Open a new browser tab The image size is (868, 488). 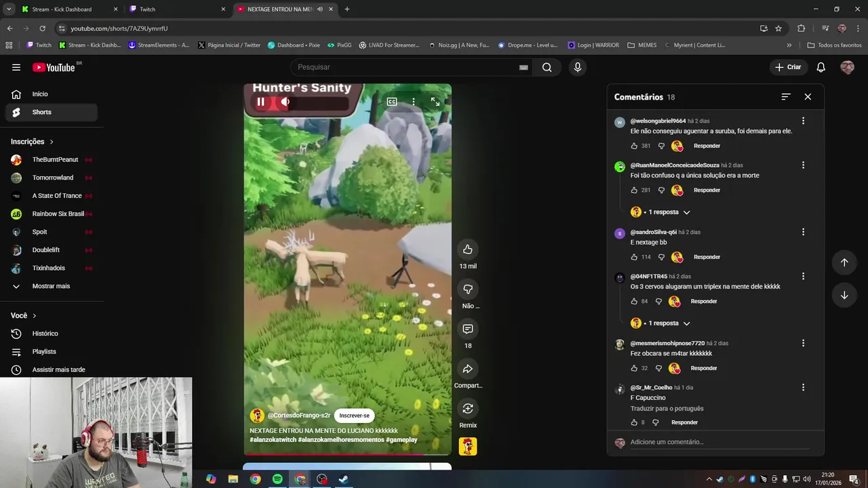pos(347,9)
